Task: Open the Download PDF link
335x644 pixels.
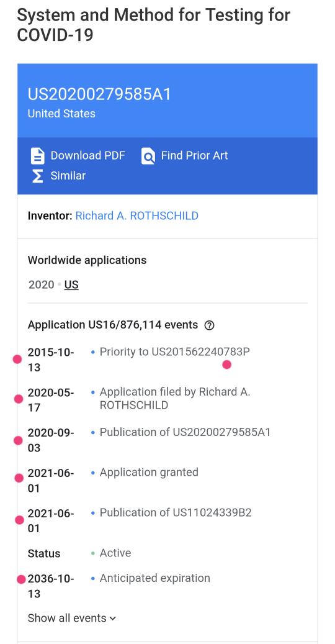Action: (x=87, y=156)
